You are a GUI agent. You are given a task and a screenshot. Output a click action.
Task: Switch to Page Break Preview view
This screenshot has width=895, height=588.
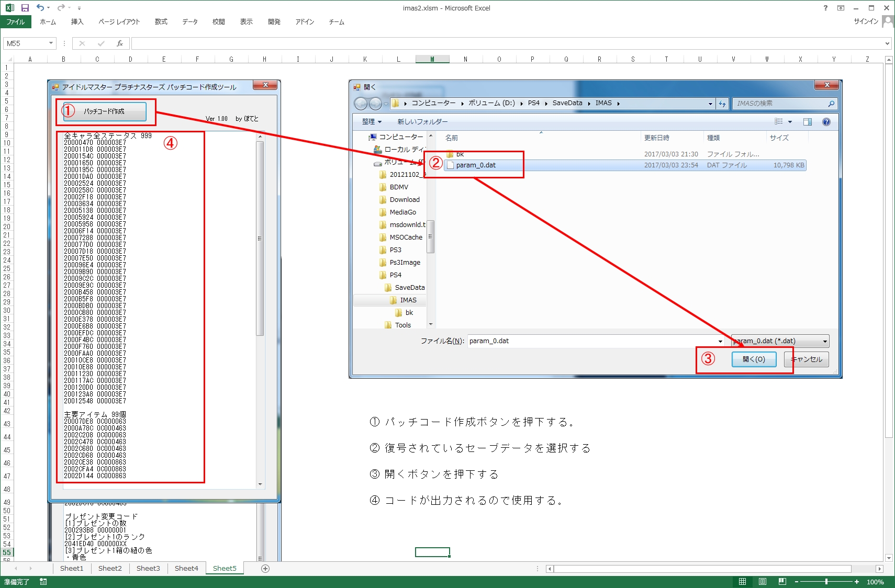click(x=782, y=582)
